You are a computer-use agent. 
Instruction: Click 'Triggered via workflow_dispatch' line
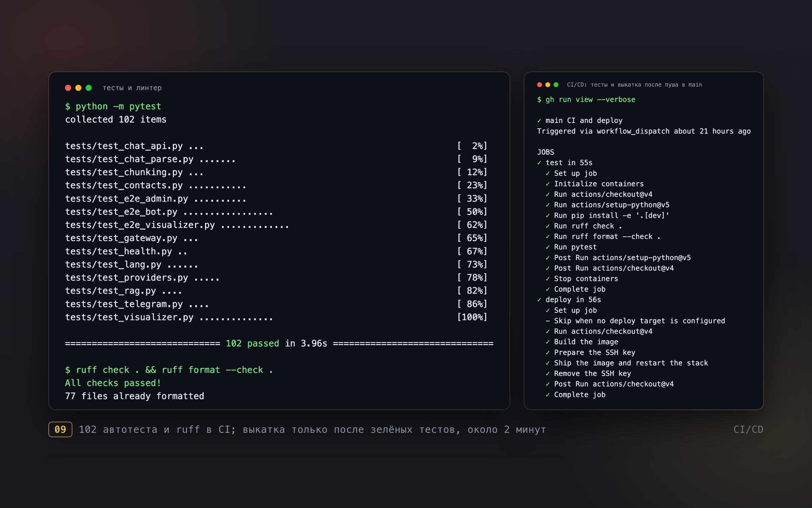(644, 131)
